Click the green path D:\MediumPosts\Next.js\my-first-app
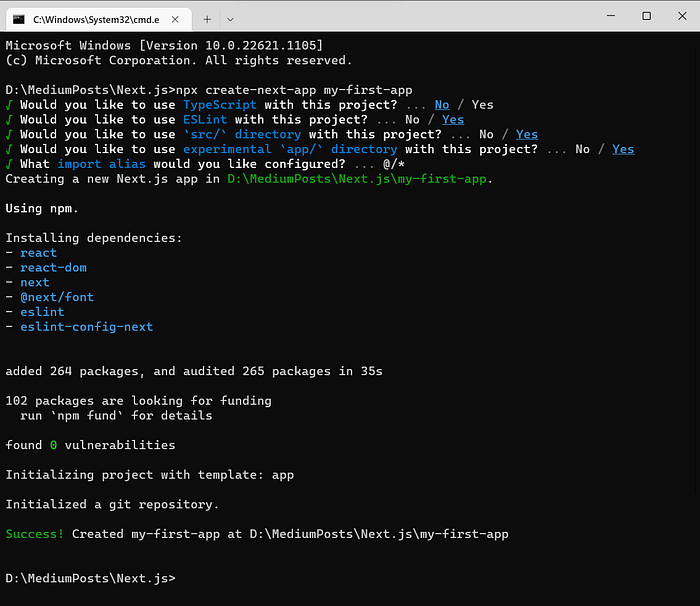This screenshot has height=606, width=700. [357, 179]
